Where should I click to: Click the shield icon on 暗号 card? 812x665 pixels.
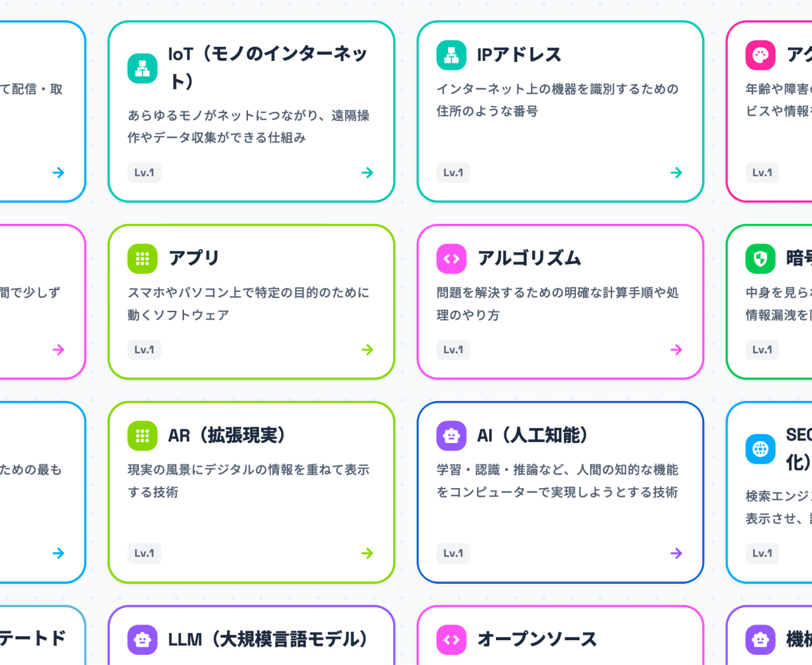tap(760, 258)
